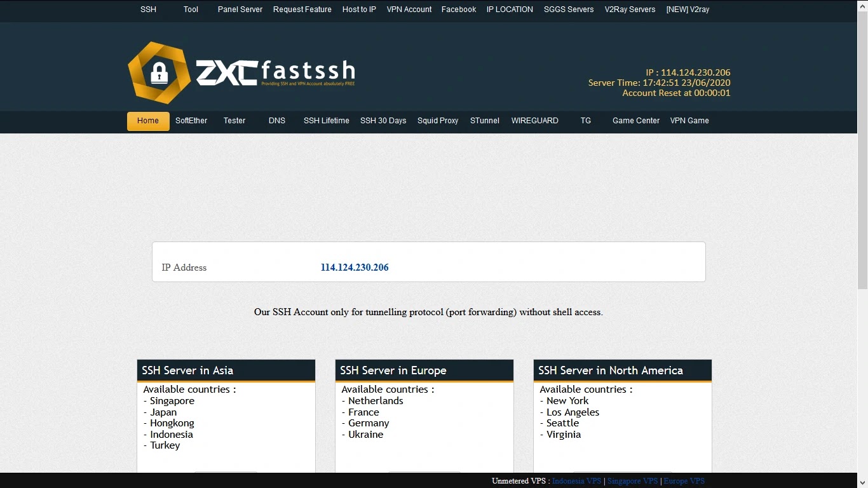Select the Home tab
868x488 pixels.
click(148, 121)
